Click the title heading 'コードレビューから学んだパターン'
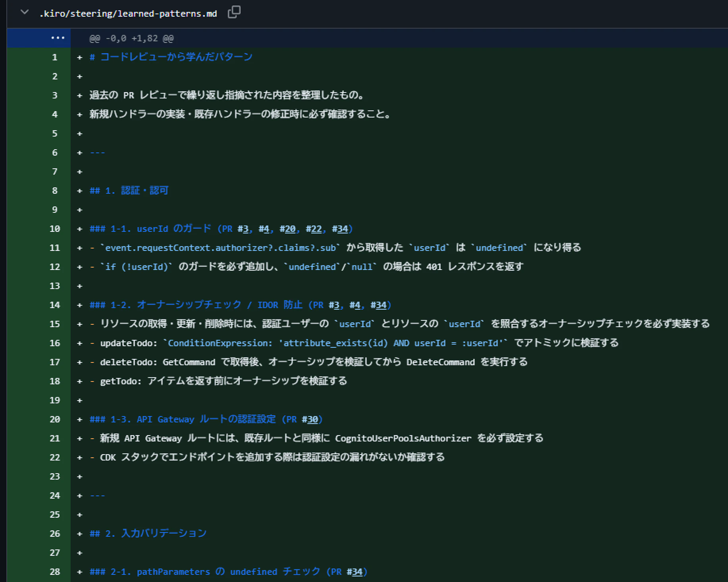Viewport: 728px width, 582px height. [176, 57]
